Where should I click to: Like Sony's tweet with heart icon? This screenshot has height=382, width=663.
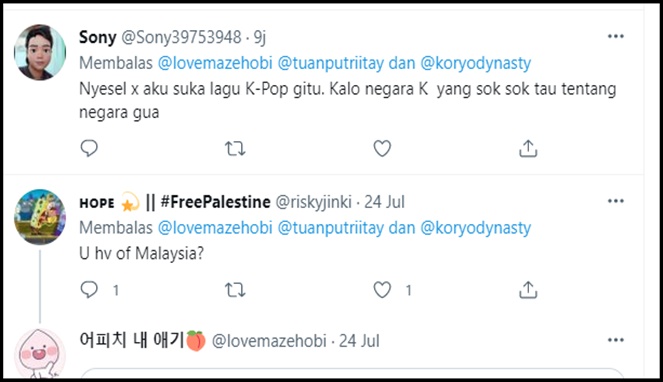coord(382,148)
